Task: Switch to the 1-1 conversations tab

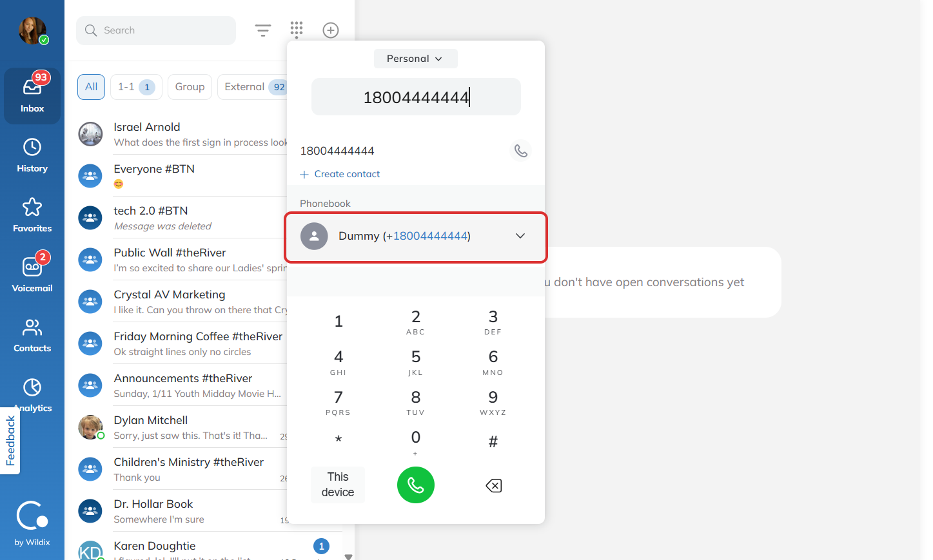Action: [x=136, y=87]
